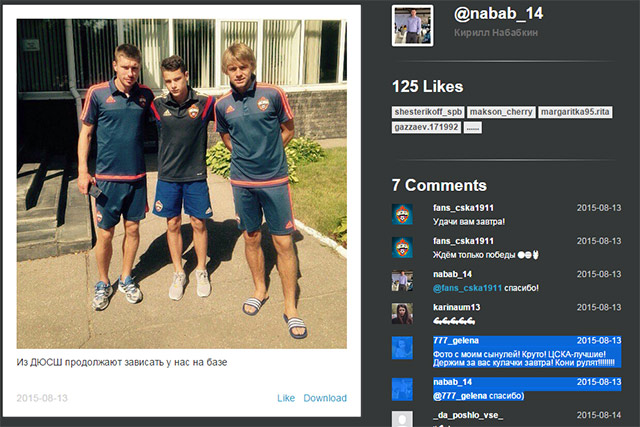640x427 pixels.
Task: Expand more likers with the ellipsis tag
Action: pyautogui.click(x=473, y=127)
